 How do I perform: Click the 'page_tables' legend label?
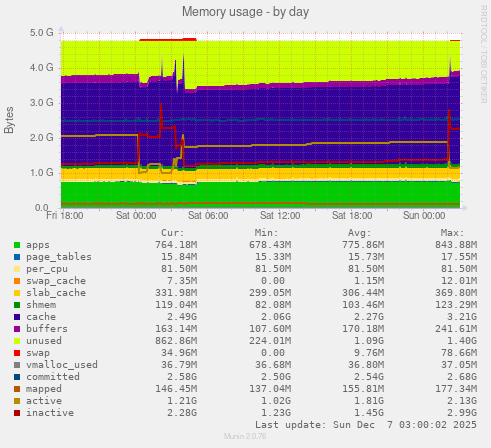(59, 257)
